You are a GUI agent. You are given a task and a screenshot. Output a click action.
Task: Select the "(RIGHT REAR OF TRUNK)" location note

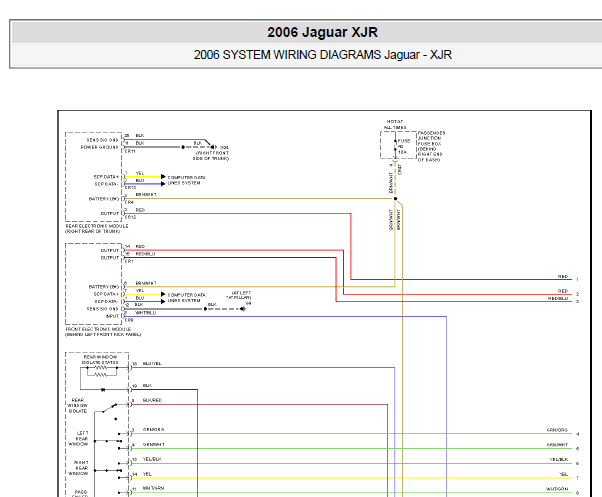pos(92,231)
